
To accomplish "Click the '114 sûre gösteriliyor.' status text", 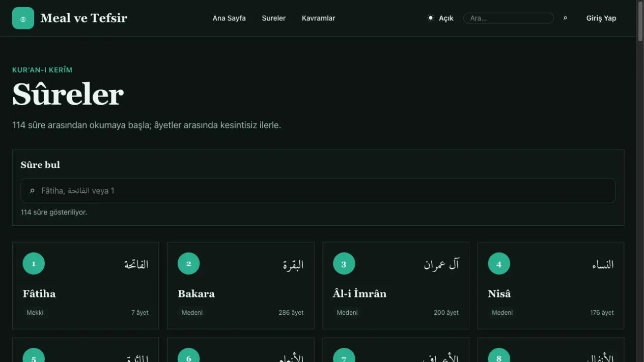I will [x=54, y=212].
